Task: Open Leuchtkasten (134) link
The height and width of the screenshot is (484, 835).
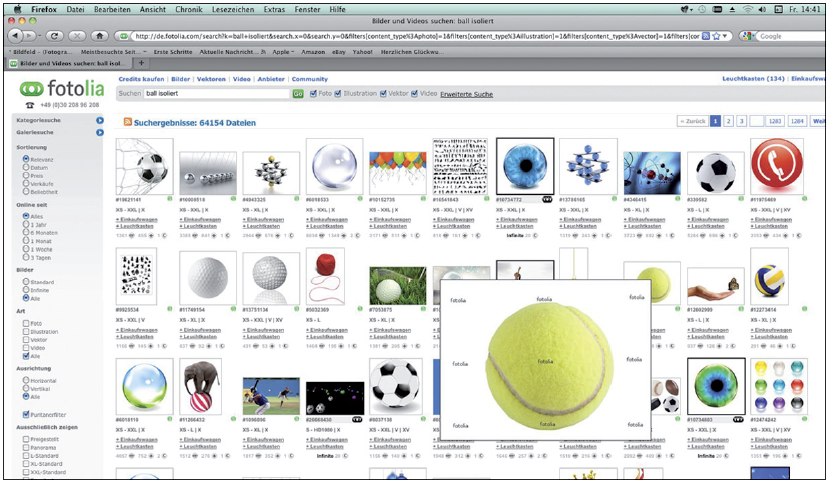Action: click(x=753, y=78)
